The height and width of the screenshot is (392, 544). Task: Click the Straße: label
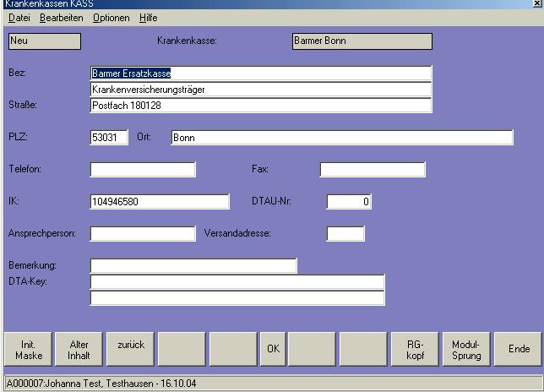click(x=23, y=105)
